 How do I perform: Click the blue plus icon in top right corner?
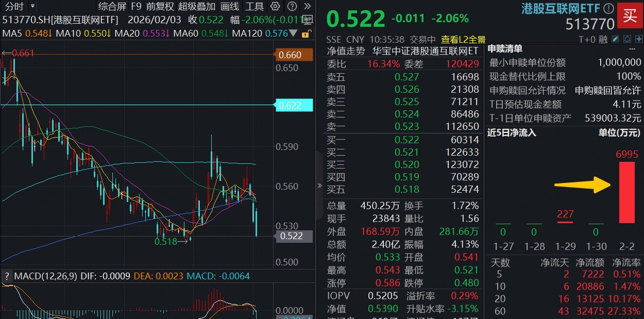coord(639,38)
